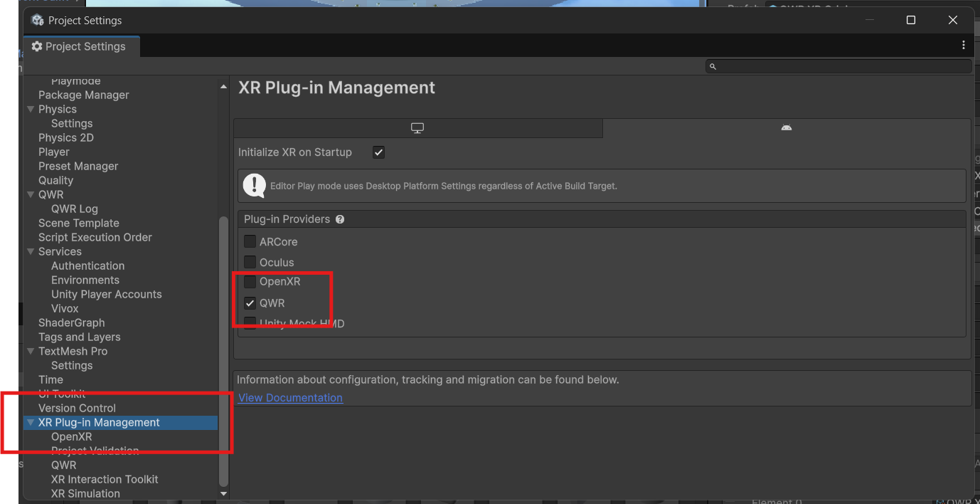Open Preset Manager settings
The image size is (980, 504).
click(78, 166)
